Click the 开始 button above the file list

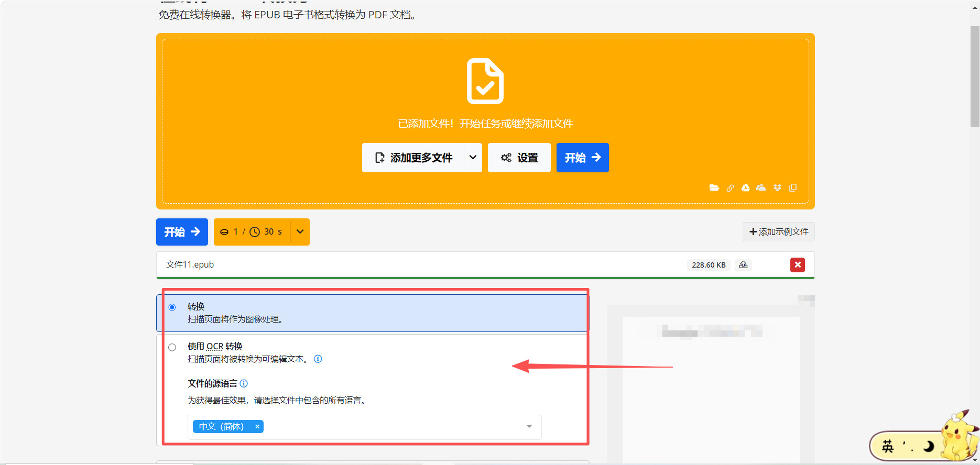pos(182,232)
